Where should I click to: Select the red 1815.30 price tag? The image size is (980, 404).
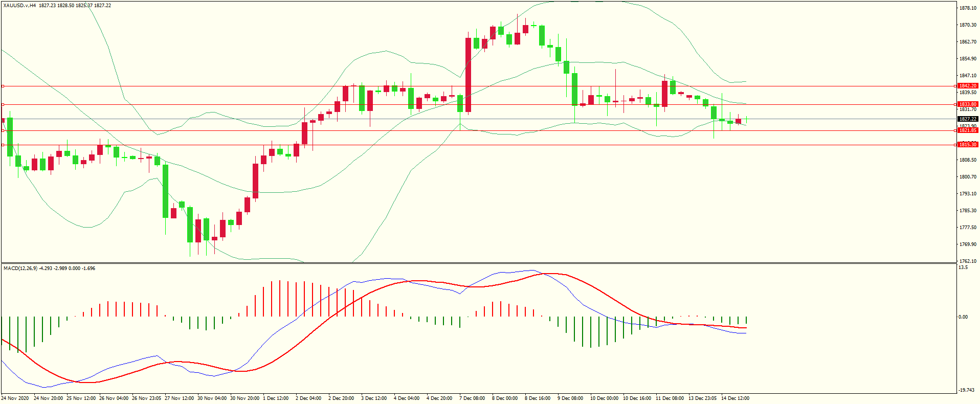(968, 145)
